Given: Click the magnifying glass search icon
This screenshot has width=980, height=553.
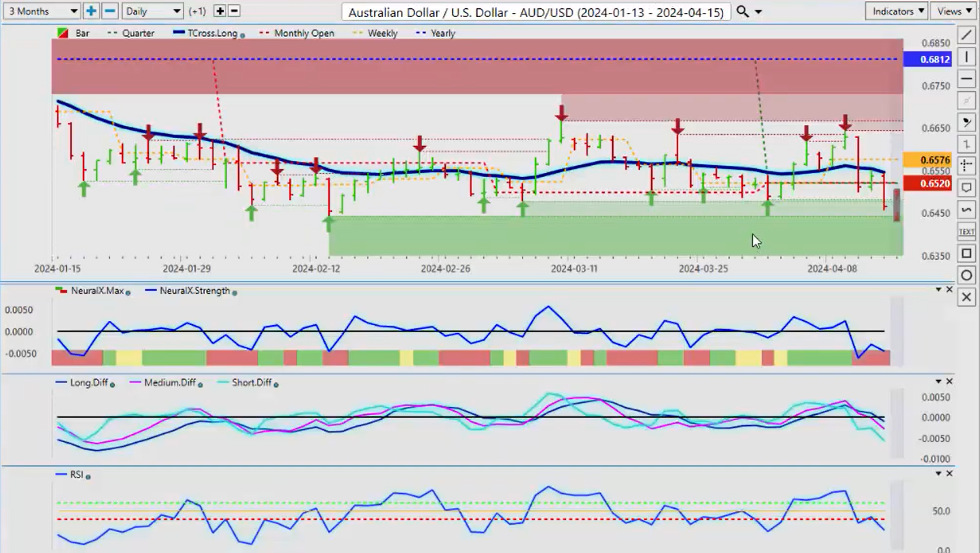Looking at the screenshot, I should 742,12.
